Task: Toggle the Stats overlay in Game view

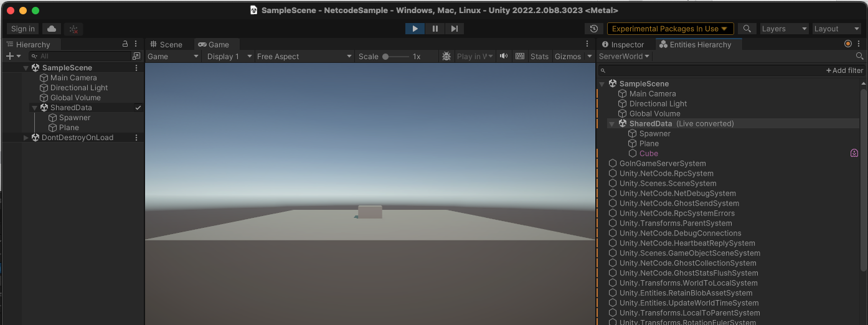Action: click(x=539, y=56)
